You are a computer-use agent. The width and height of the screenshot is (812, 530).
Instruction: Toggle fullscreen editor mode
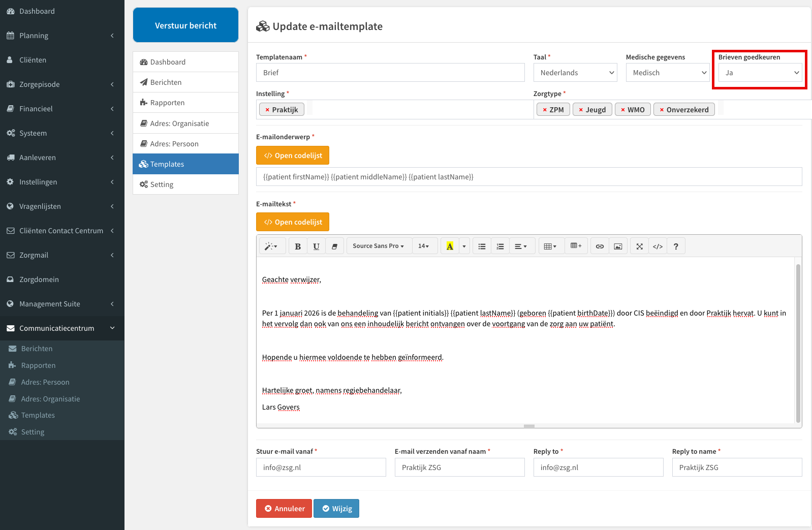(640, 246)
